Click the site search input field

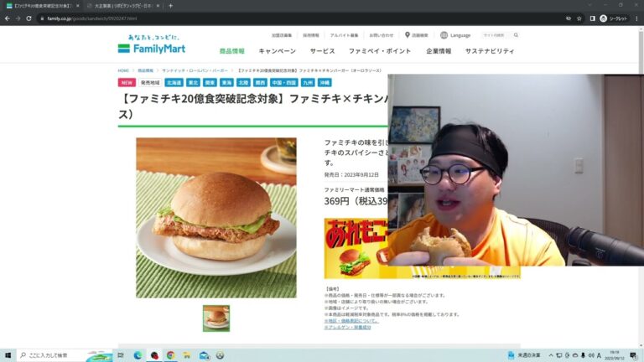click(496, 35)
